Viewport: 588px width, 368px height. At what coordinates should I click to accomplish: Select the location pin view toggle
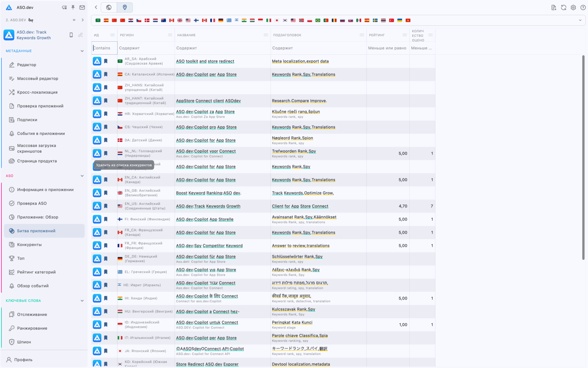125,7
